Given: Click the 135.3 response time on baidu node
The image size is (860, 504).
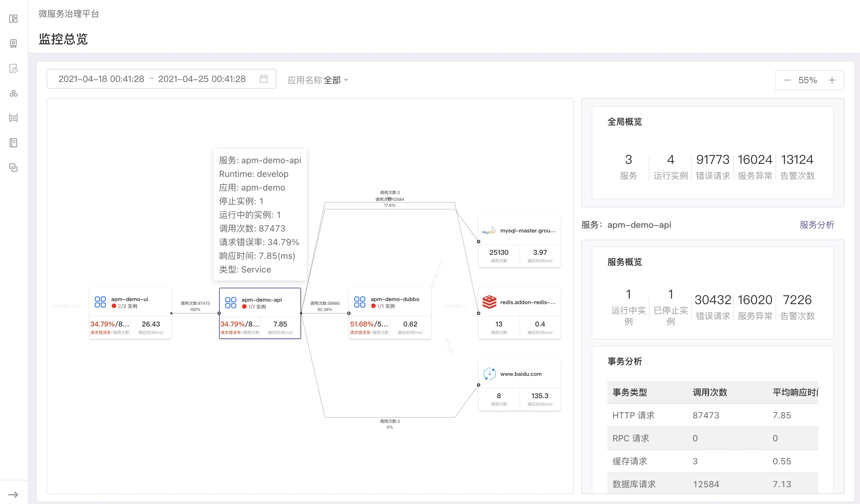Looking at the screenshot, I should (x=540, y=395).
